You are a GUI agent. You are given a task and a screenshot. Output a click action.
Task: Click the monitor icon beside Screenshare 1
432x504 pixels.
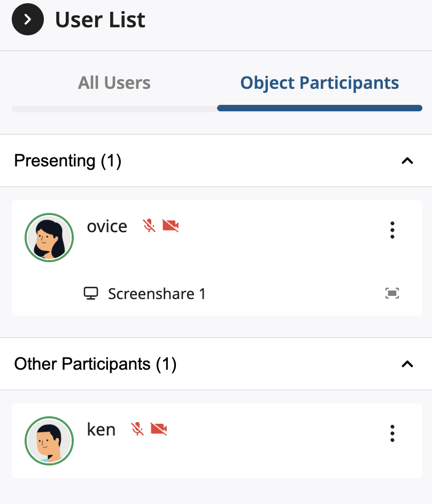tap(91, 294)
